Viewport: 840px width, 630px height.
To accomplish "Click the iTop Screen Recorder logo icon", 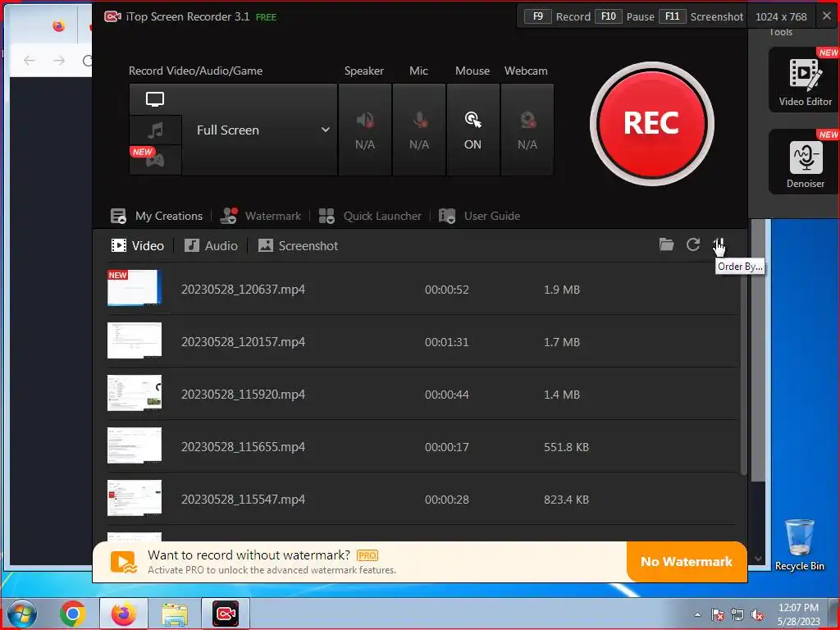I will point(112,16).
